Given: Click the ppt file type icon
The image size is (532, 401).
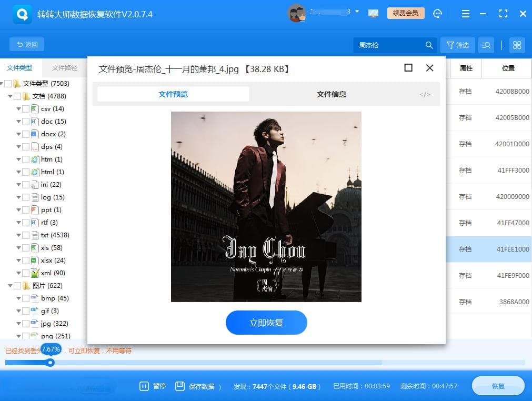Looking at the screenshot, I should pos(35,210).
